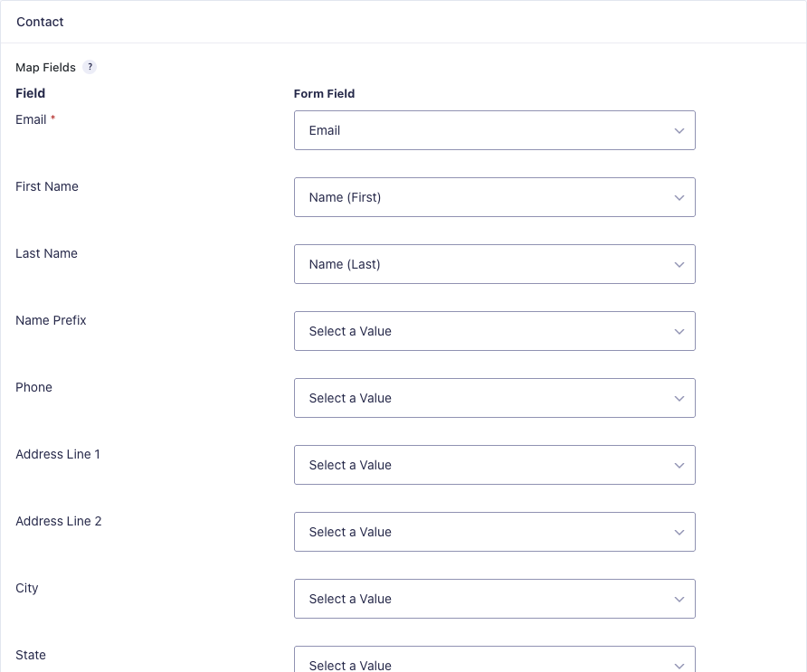Click the Contact section heading
The height and width of the screenshot is (672, 807).
(40, 22)
